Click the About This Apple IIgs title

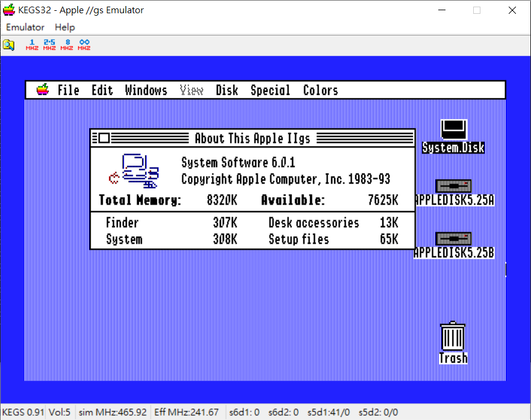coord(253,138)
